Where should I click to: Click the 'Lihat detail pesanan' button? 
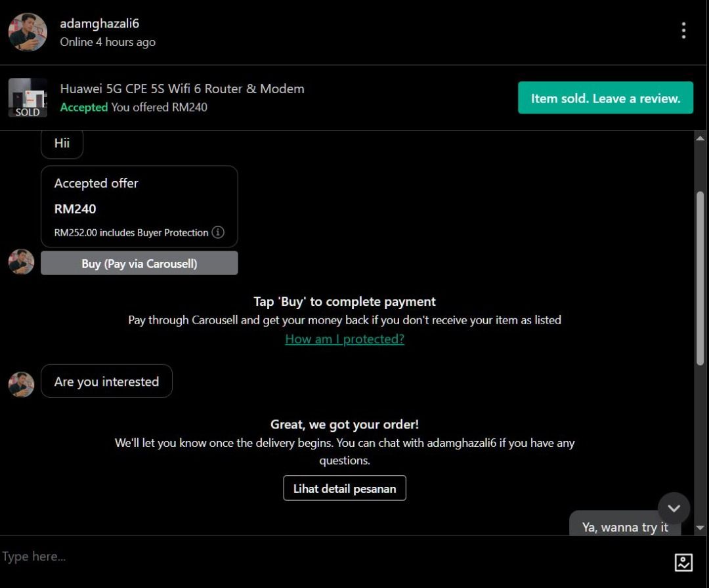pyautogui.click(x=345, y=488)
